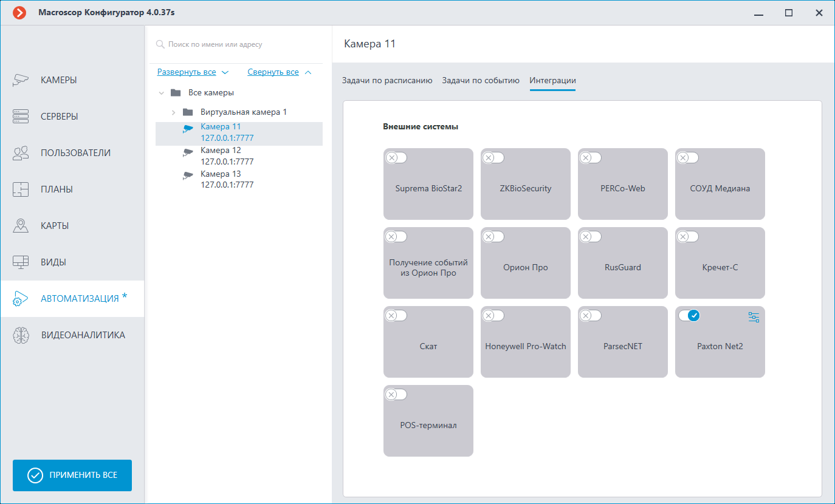Switch to Задачи по событию tab

coord(481,80)
